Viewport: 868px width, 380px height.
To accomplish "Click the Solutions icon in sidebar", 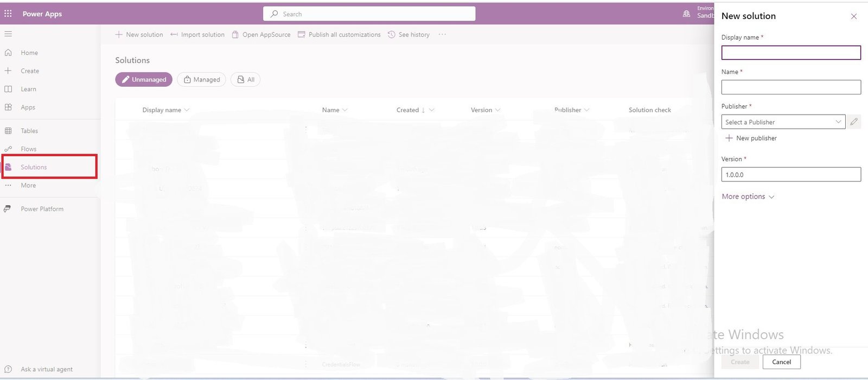I will click(x=8, y=167).
